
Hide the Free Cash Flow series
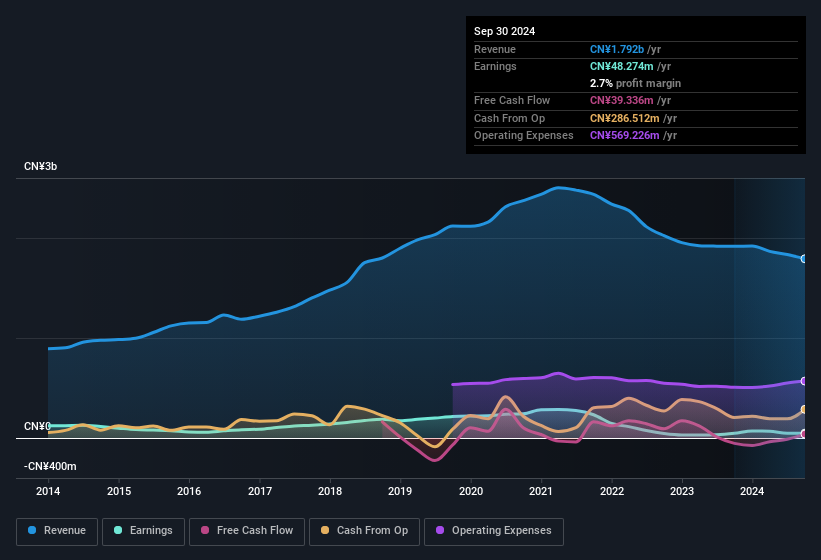coord(247,531)
